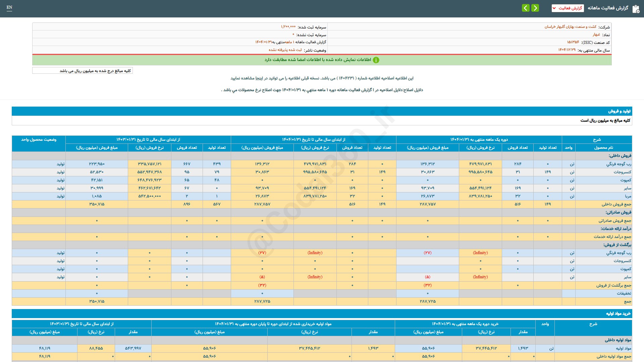Go to previous report with left arrow
The height and width of the screenshot is (362, 644).
coord(526,8)
